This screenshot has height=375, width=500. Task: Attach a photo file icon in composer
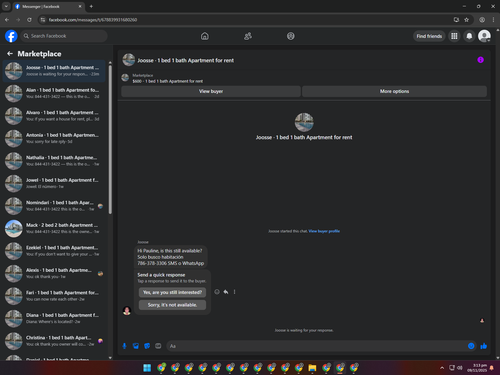click(x=136, y=346)
